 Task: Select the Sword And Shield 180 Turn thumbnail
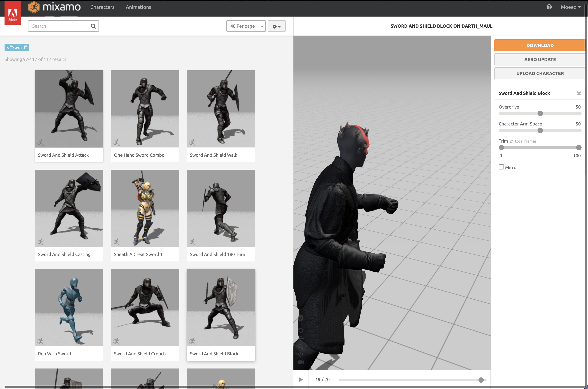coord(221,208)
